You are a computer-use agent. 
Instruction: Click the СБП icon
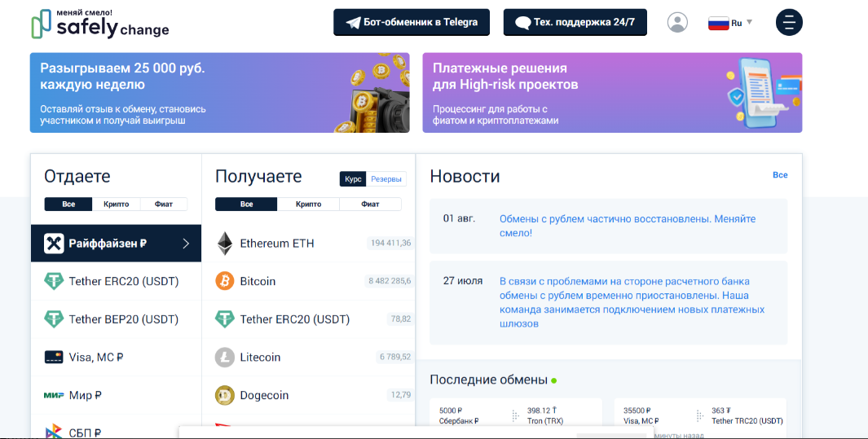click(54, 431)
